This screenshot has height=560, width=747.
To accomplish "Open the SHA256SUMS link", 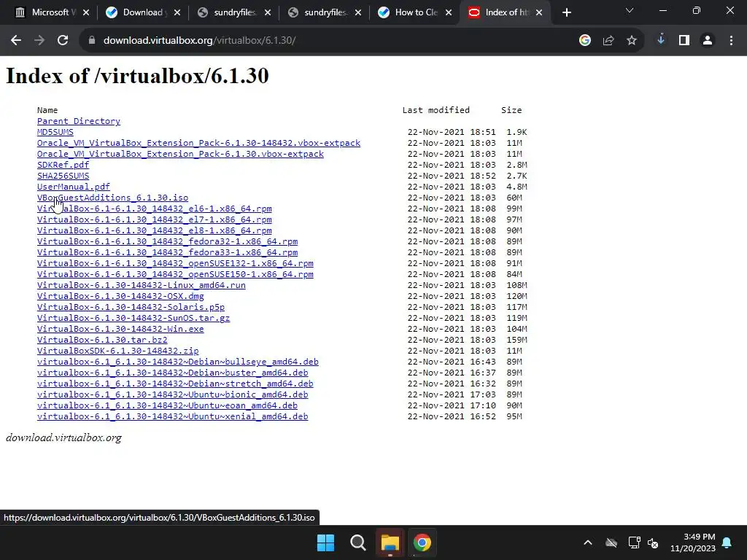I will pyautogui.click(x=63, y=176).
